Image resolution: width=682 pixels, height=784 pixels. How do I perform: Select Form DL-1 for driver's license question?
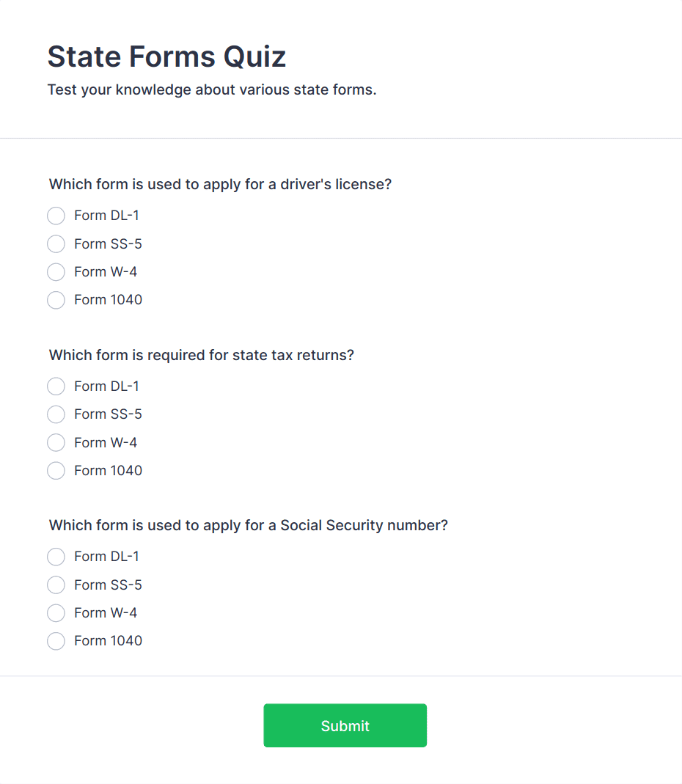click(56, 216)
